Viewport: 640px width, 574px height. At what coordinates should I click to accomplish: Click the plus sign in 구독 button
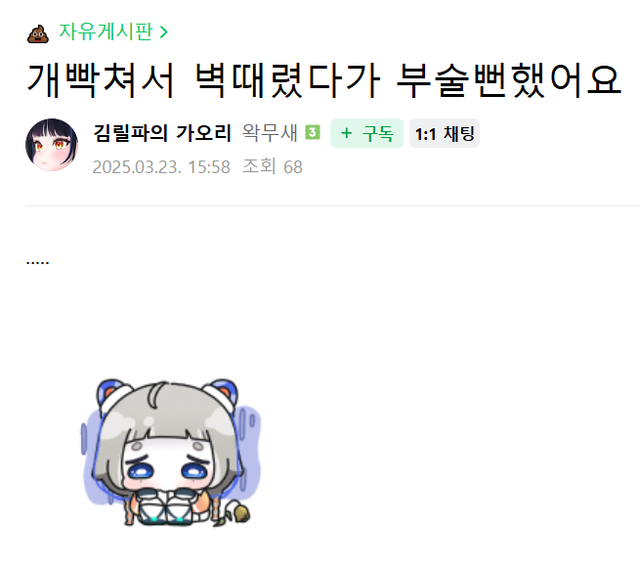[346, 133]
